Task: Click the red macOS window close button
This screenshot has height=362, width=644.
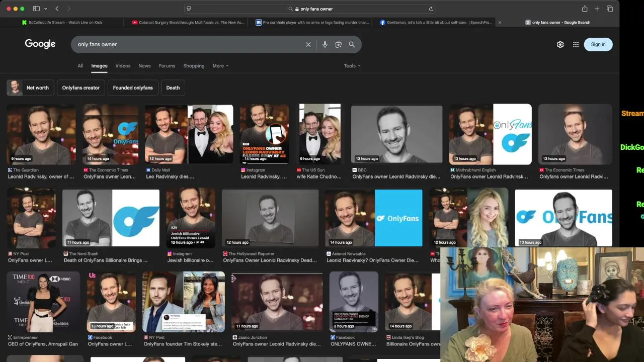Action: (x=9, y=9)
